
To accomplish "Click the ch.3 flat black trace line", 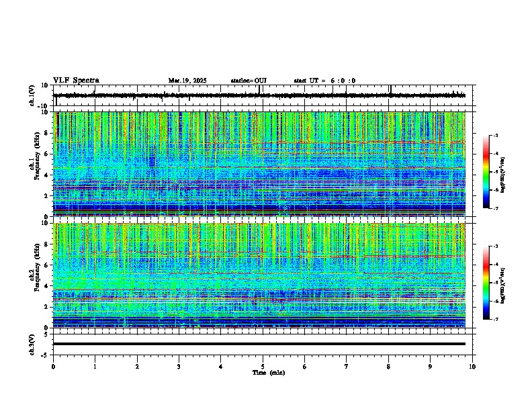I will pos(259,344).
